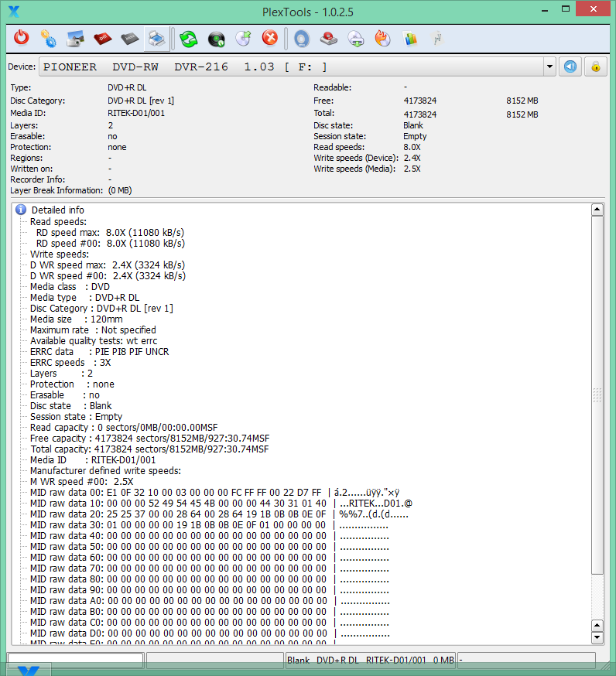Click 'DVD+R DL [rev 1]' Disc Category value in summary

(x=141, y=101)
